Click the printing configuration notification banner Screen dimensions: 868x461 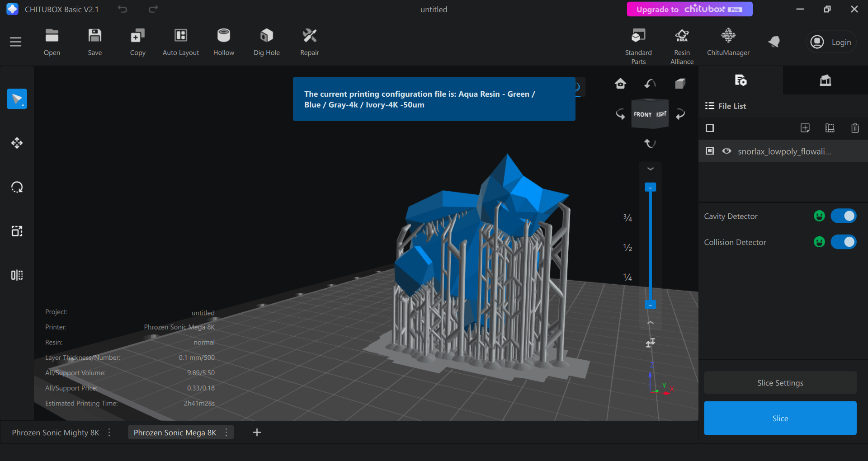click(x=434, y=99)
